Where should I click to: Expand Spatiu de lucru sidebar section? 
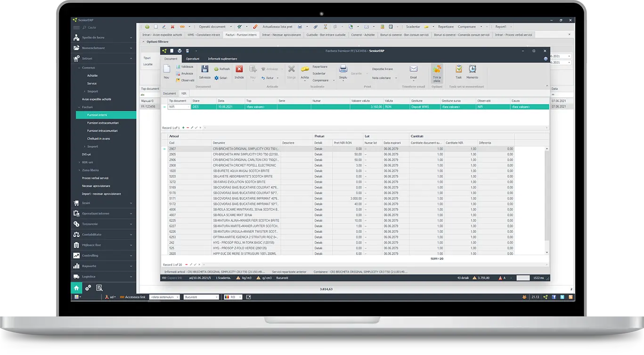click(103, 37)
